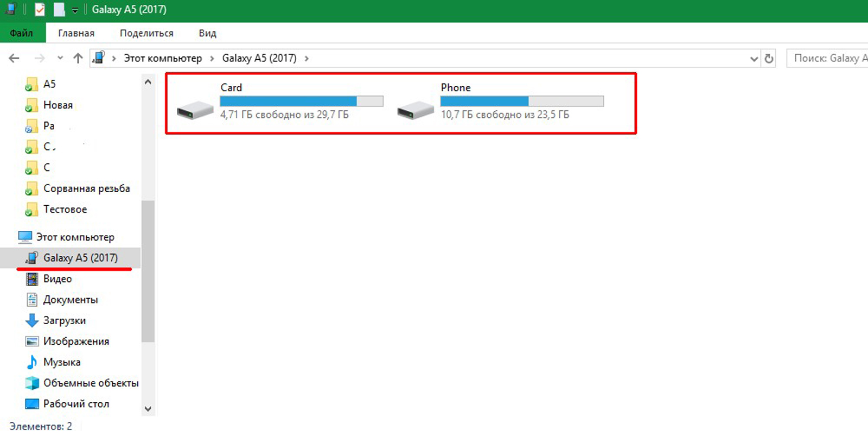Click sidebar scrollbar up arrow
Viewport: 868px width, 436px height.
(148, 82)
